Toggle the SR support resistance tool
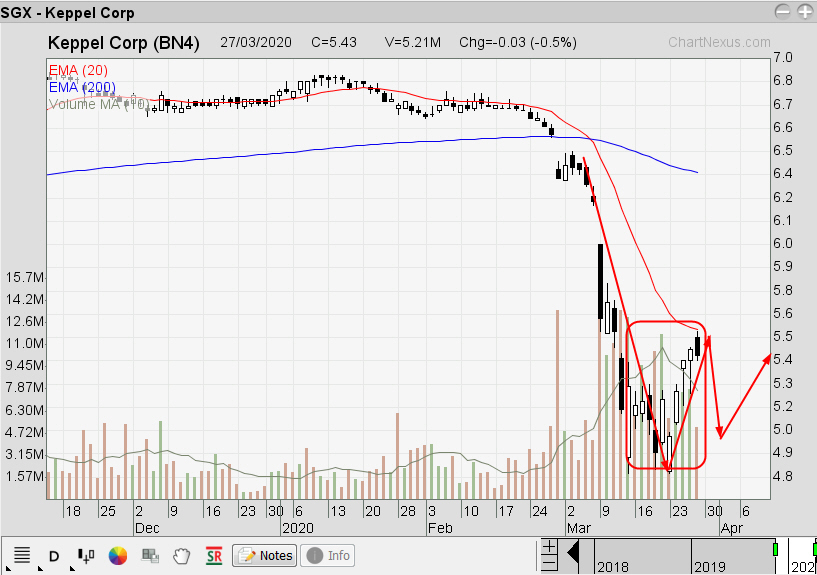This screenshot has height=575, width=817. [214, 556]
